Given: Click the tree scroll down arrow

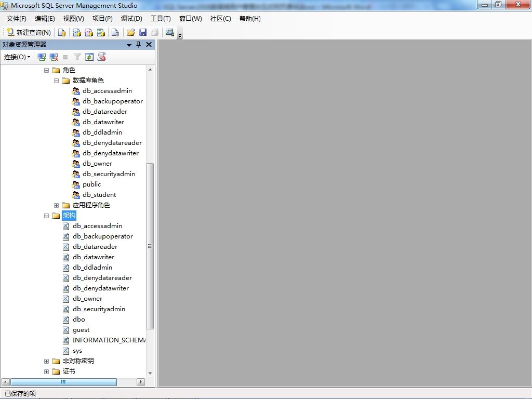Looking at the screenshot, I should [x=150, y=373].
